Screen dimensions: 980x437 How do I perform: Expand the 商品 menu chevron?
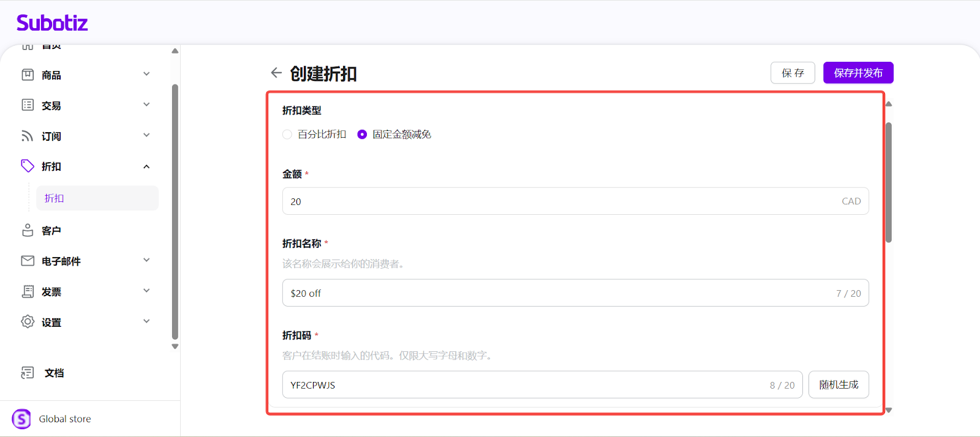click(146, 74)
